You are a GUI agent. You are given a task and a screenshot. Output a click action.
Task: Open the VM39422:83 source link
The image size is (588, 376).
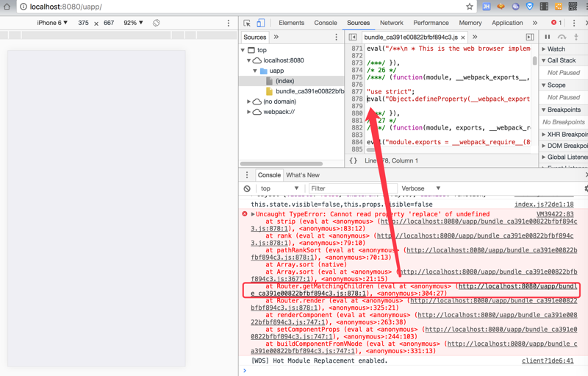555,214
